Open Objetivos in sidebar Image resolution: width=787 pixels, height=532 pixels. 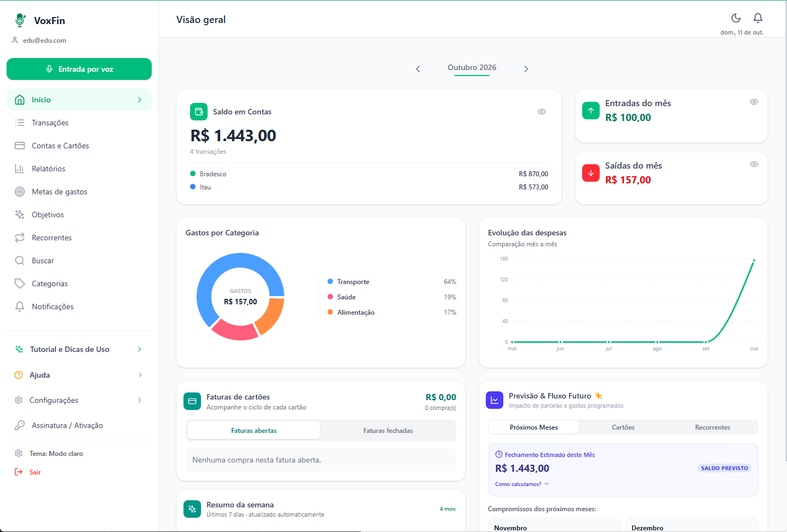[79, 215]
